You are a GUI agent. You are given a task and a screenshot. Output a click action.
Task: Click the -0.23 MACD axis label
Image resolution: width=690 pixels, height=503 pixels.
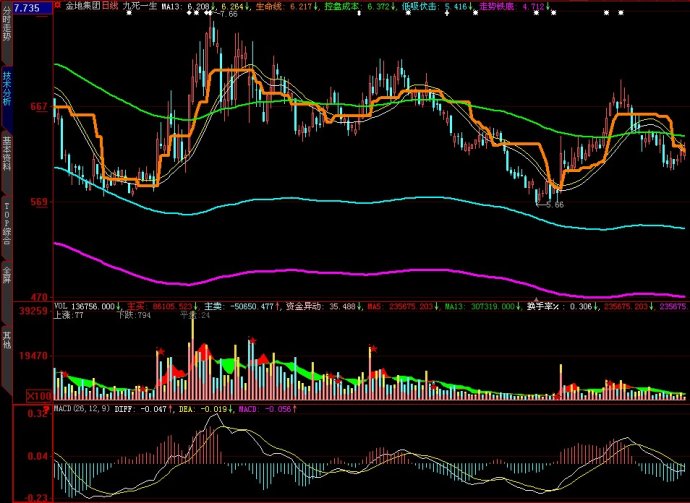pos(37,498)
